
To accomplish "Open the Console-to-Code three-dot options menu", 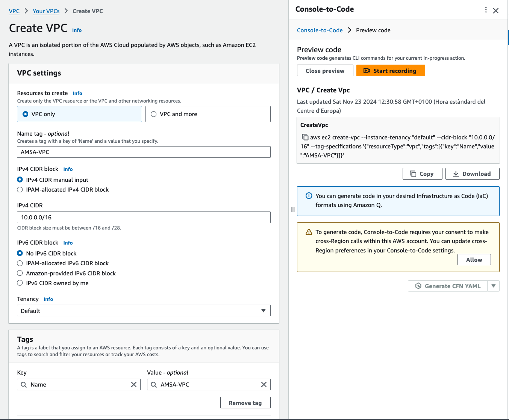I will [486, 10].
